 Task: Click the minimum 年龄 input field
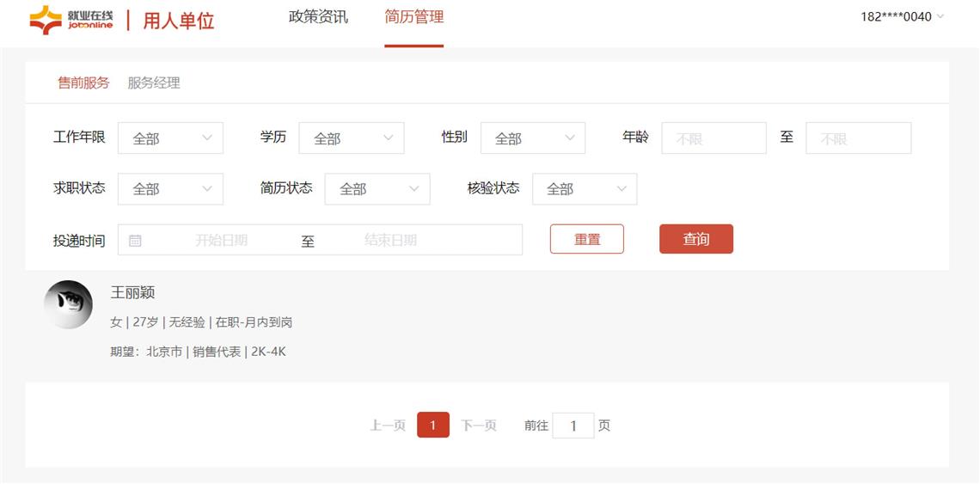[713, 138]
